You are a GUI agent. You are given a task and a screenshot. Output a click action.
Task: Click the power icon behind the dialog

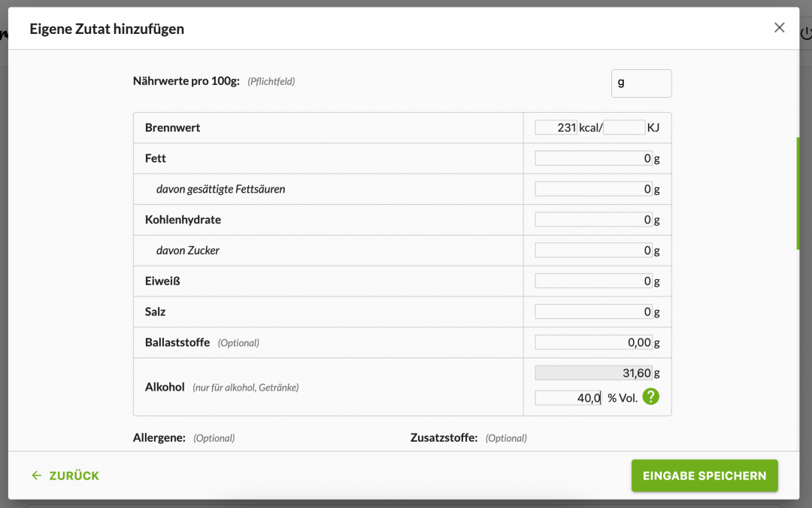[x=806, y=34]
